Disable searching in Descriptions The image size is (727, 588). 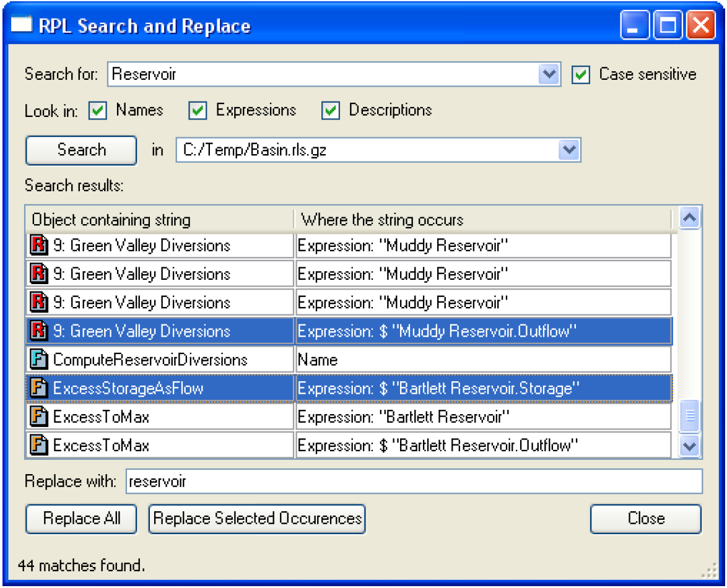point(331,111)
